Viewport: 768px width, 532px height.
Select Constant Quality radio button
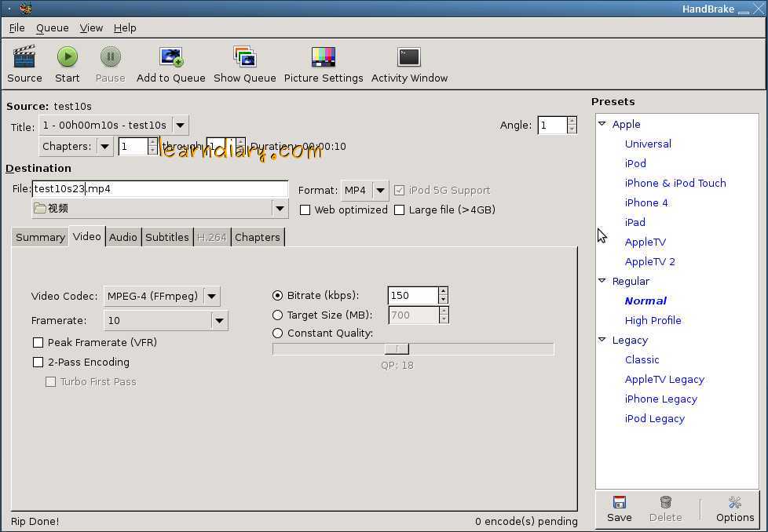click(278, 333)
